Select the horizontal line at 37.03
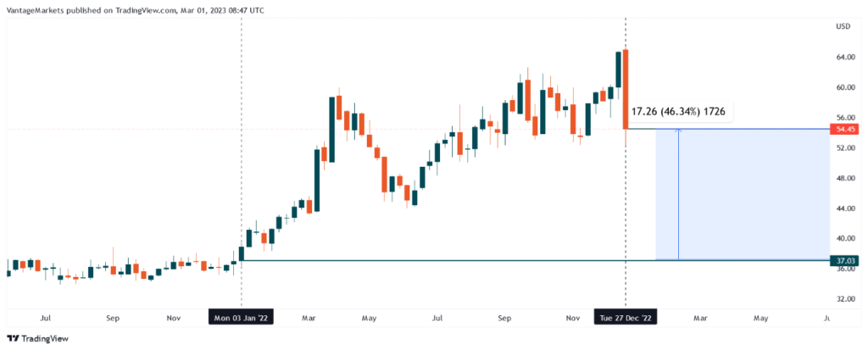This screenshot has height=350, width=868. (424, 260)
